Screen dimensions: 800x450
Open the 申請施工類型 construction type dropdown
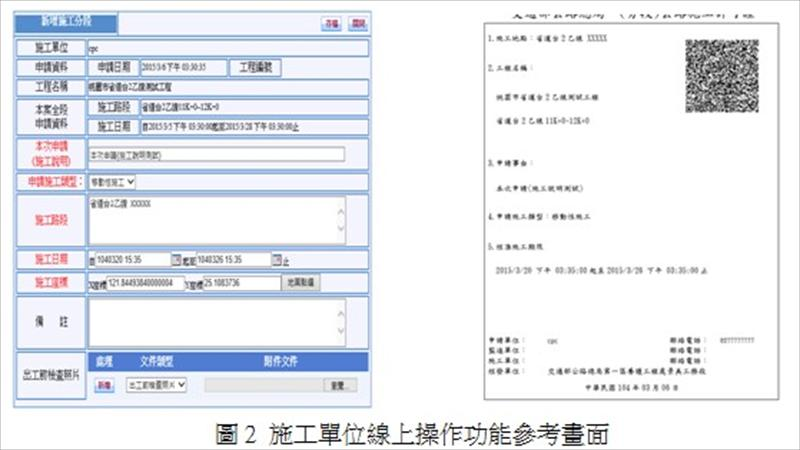(x=112, y=182)
